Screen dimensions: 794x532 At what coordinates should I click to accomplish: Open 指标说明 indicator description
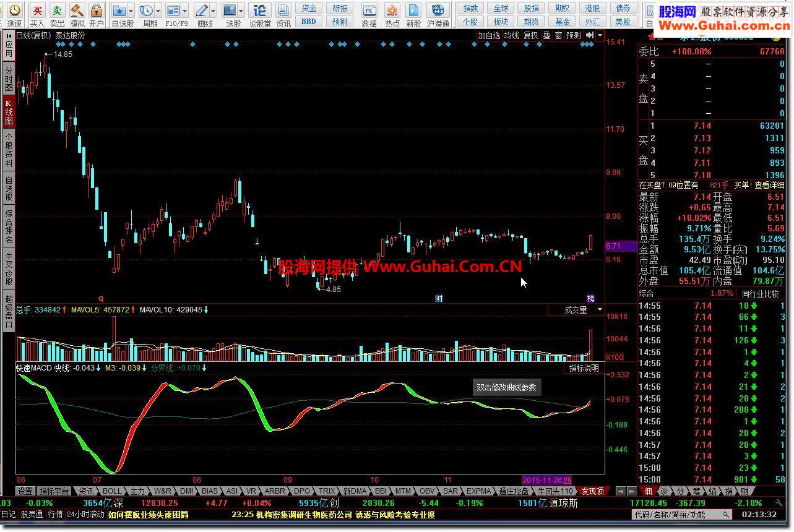click(584, 368)
